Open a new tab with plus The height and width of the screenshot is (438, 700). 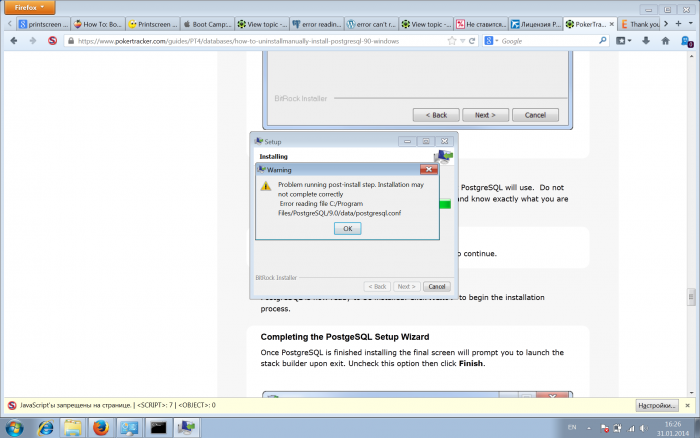(679, 24)
